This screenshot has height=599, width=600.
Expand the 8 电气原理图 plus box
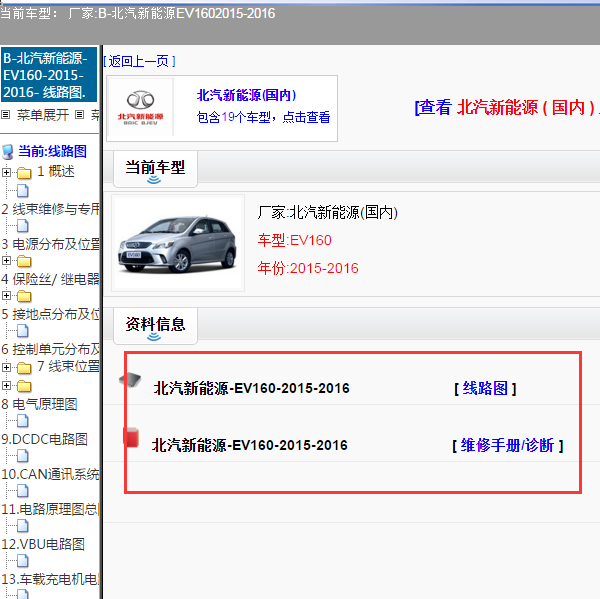click(6, 385)
